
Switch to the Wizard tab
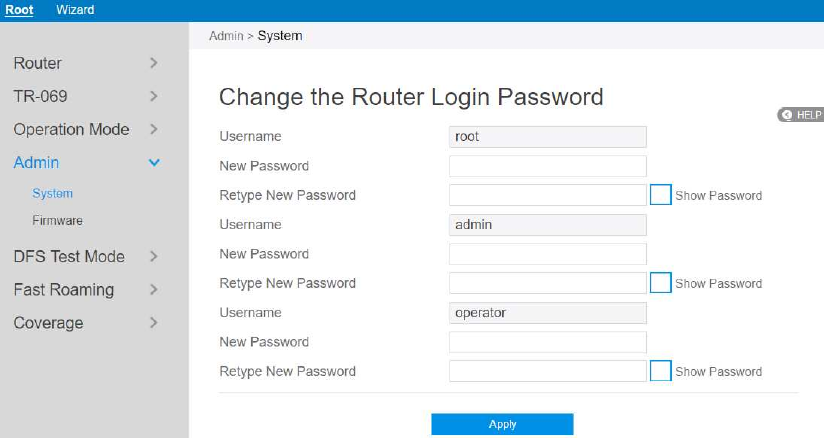[75, 10]
